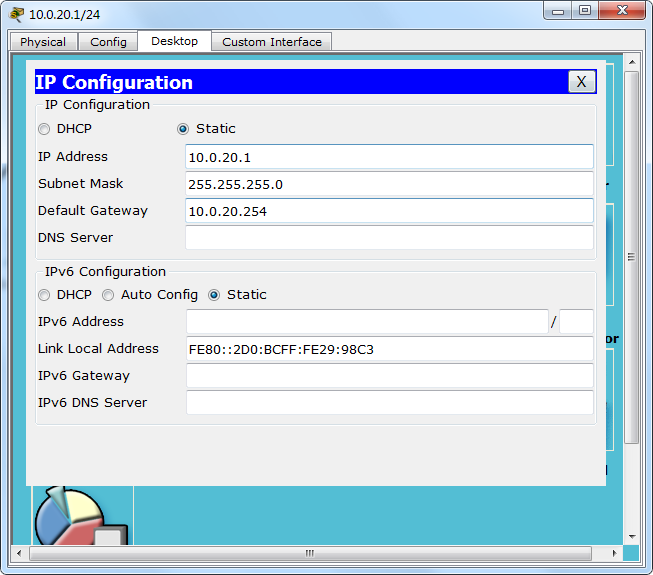
Task: Click the IPv6 prefix length box after slash
Action: (x=576, y=322)
